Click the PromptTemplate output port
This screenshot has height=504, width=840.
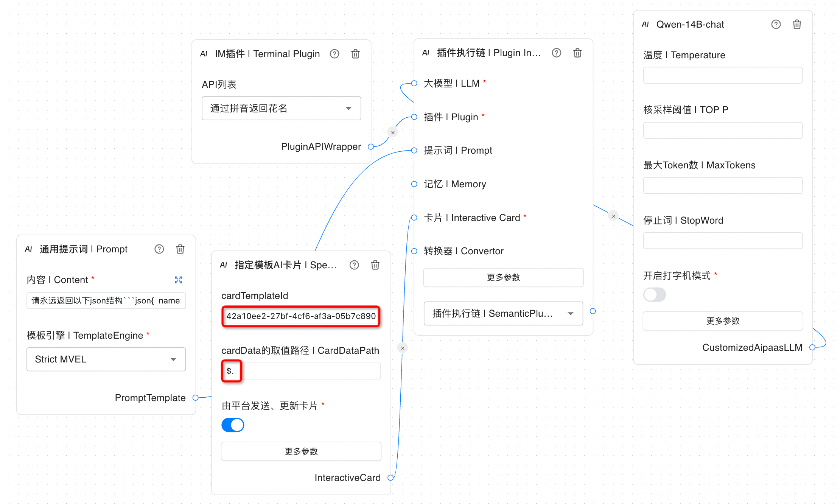(196, 398)
